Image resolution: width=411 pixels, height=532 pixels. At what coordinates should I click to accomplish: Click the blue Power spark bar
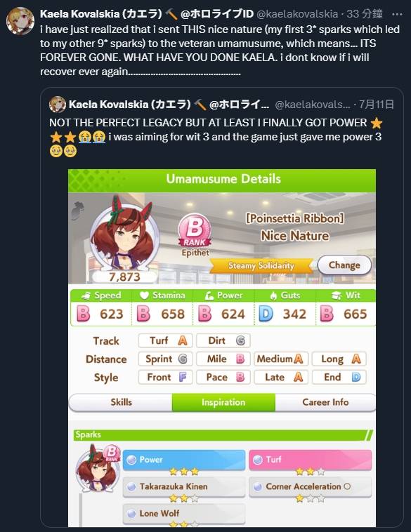point(184,460)
